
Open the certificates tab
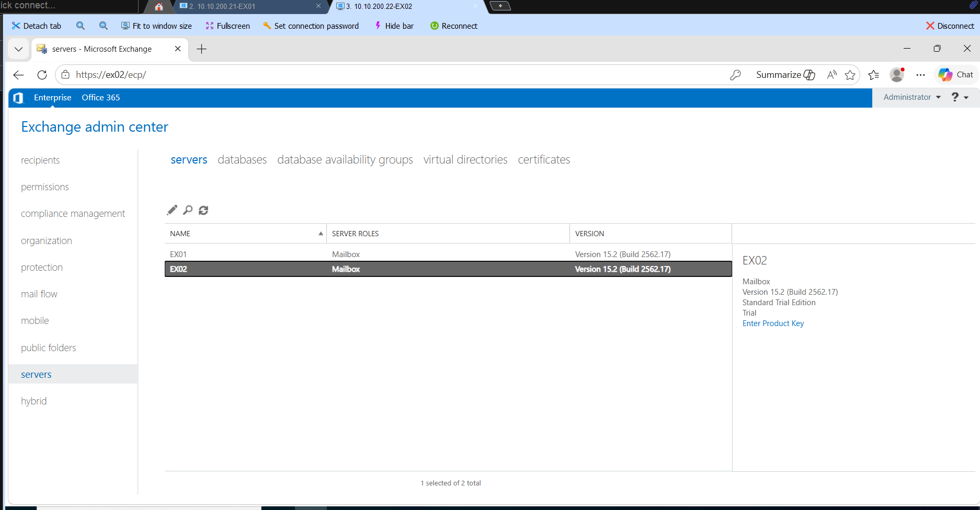544,159
